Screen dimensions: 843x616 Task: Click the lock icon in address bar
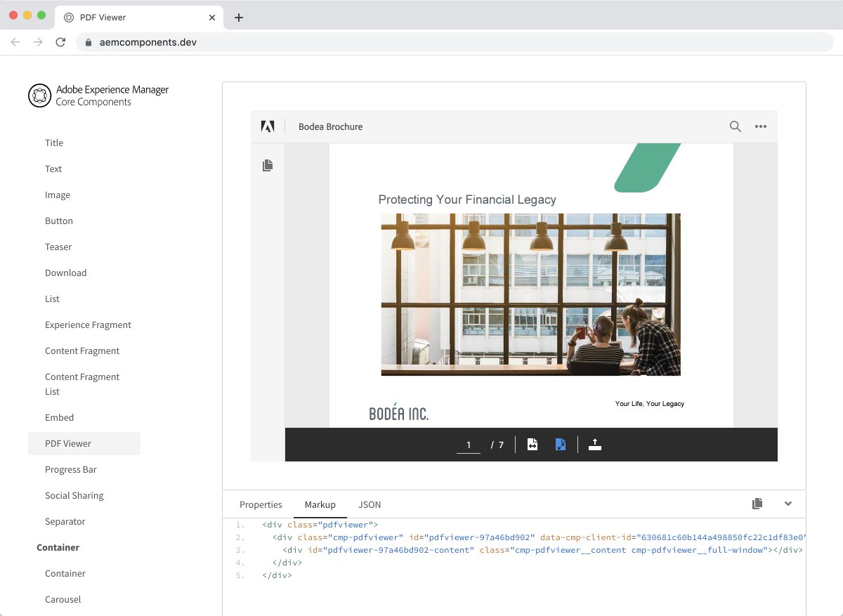tap(89, 42)
